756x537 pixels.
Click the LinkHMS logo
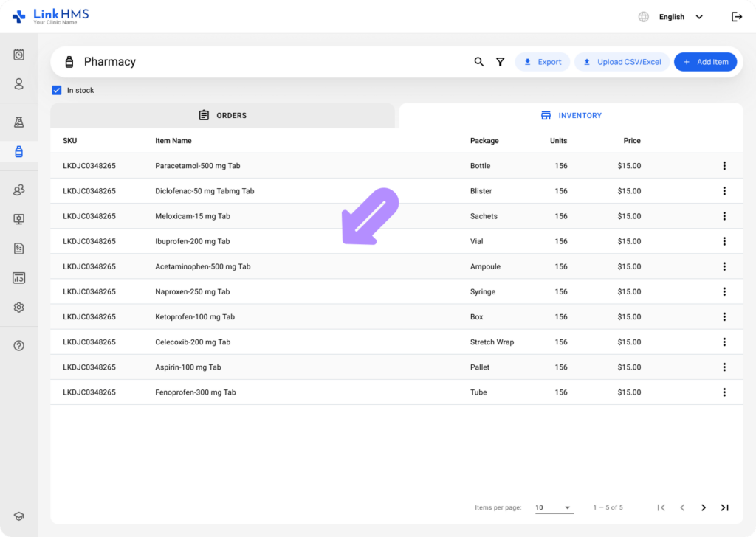tap(51, 16)
